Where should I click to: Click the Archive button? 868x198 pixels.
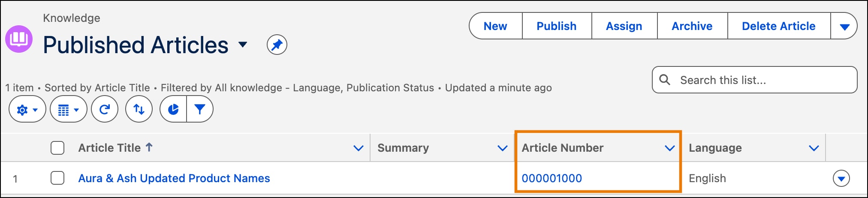pos(692,26)
